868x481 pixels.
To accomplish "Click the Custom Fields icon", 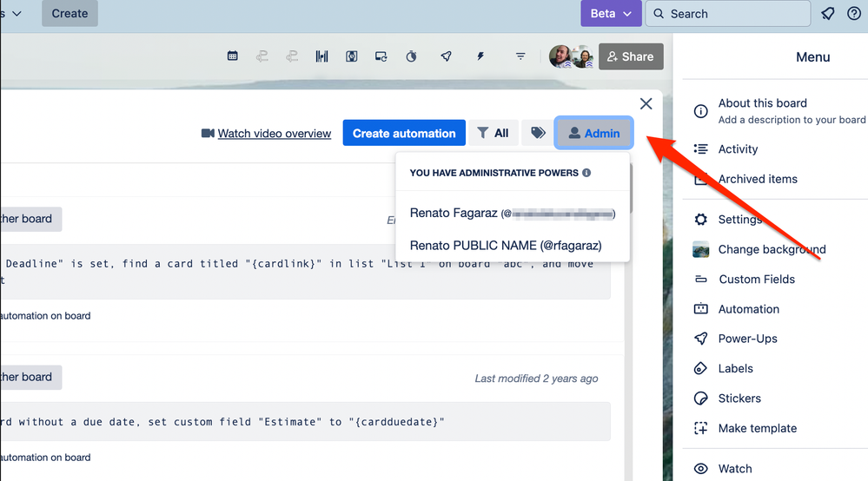I will (701, 280).
